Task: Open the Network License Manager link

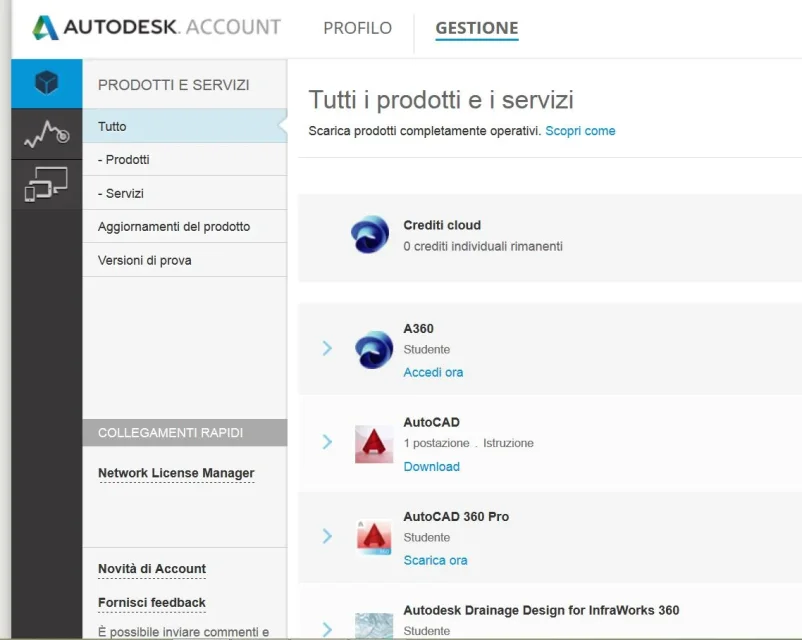Action: click(176, 473)
